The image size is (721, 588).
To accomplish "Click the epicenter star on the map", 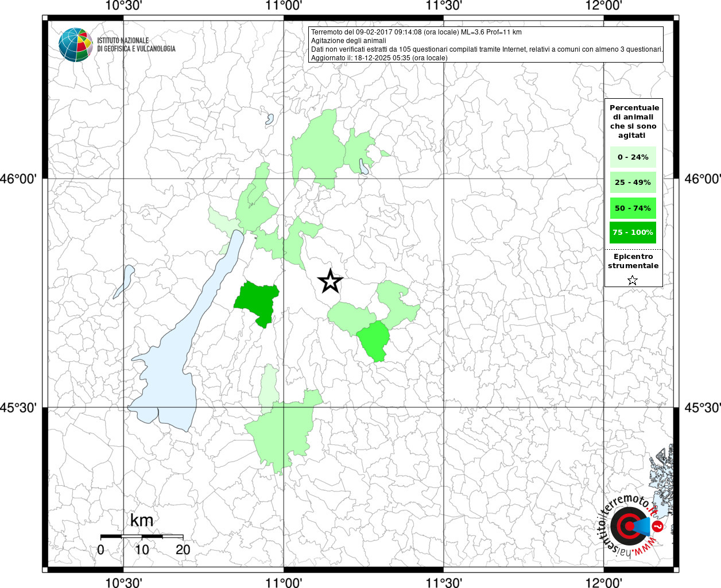I will point(330,281).
